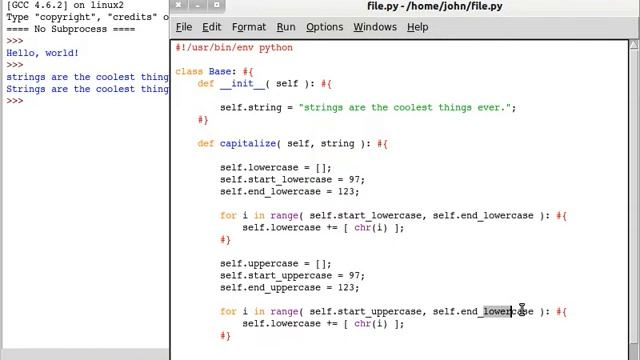Screen dimensions: 640x360
Task: Click the line 'self.end_lowercase = 123;'
Action: click(x=289, y=191)
